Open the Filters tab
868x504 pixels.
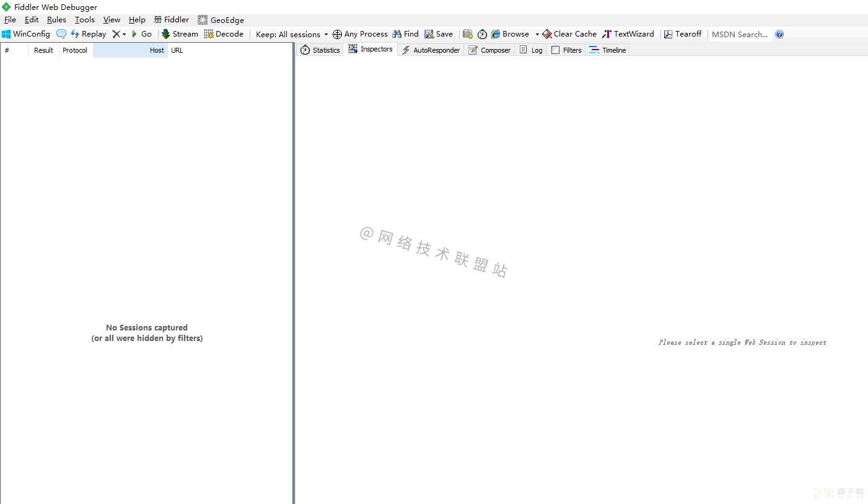coord(566,50)
